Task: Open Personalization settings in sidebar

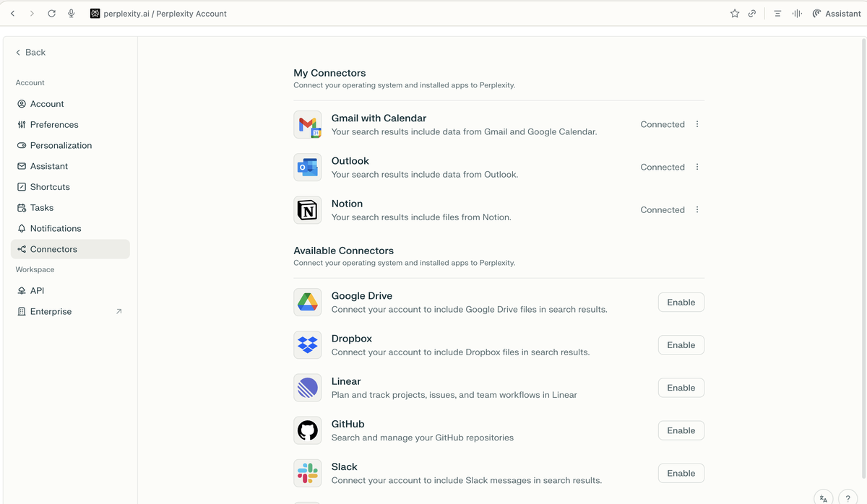Action: [61, 146]
